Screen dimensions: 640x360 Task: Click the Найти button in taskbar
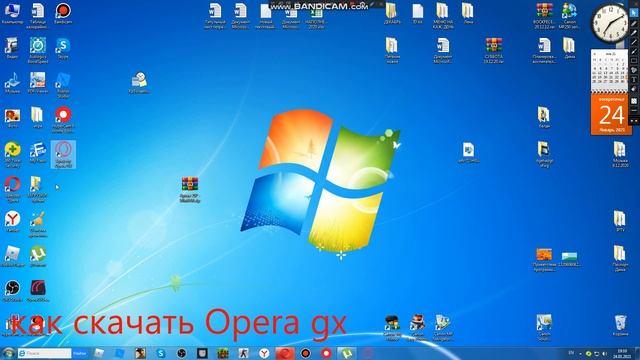click(x=80, y=353)
